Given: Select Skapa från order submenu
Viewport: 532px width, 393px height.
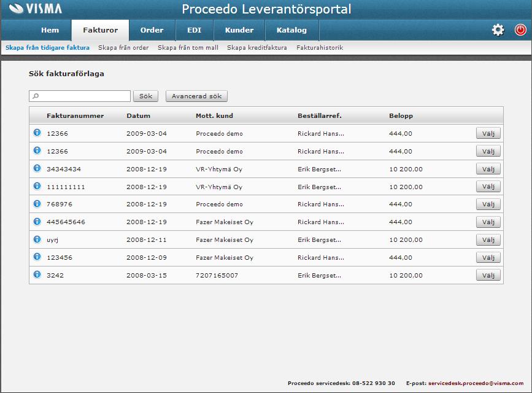Looking at the screenshot, I should pyautogui.click(x=123, y=47).
